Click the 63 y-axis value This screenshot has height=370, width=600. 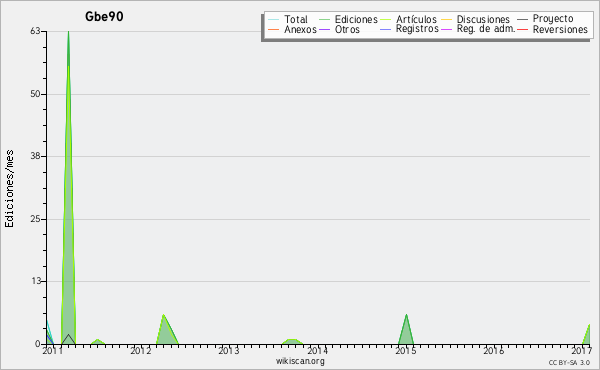click(35, 31)
